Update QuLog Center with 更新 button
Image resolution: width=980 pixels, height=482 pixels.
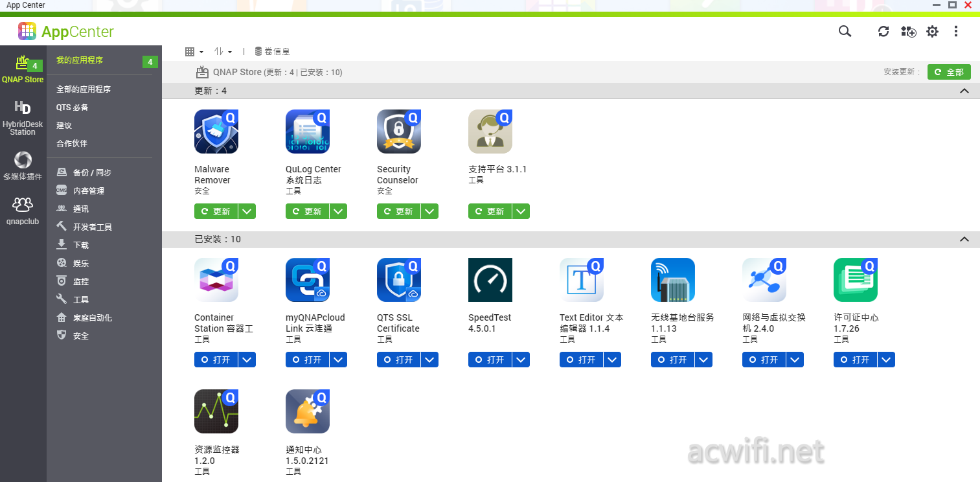(308, 211)
